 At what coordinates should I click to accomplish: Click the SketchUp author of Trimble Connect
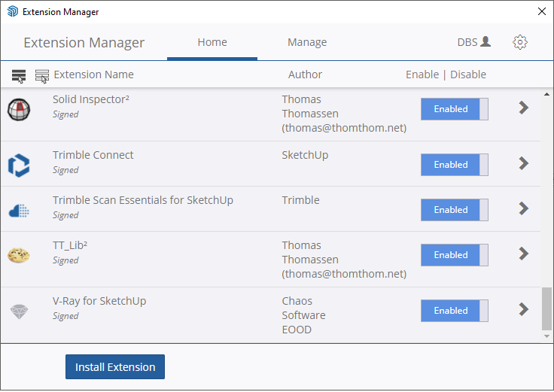[x=305, y=155]
